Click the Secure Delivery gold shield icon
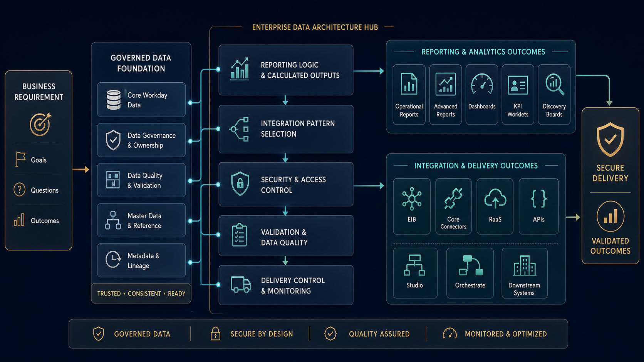This screenshot has width=644, height=362. pyautogui.click(x=610, y=140)
